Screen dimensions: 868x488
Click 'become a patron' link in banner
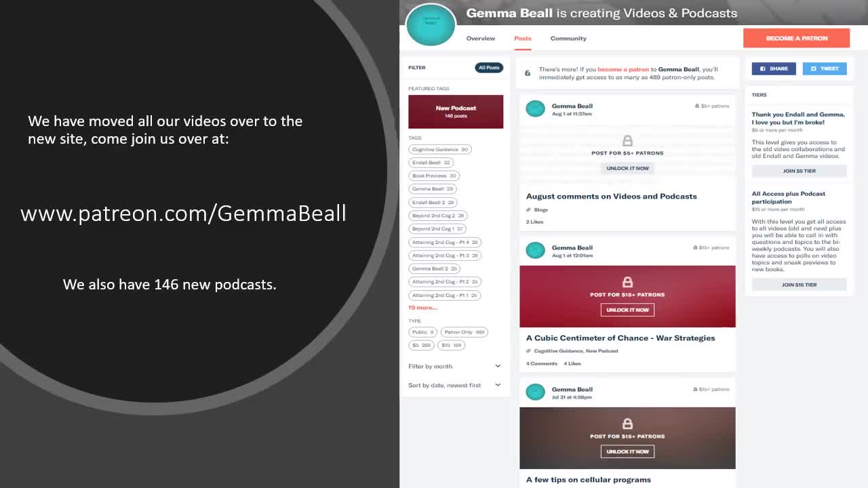pyautogui.click(x=623, y=69)
